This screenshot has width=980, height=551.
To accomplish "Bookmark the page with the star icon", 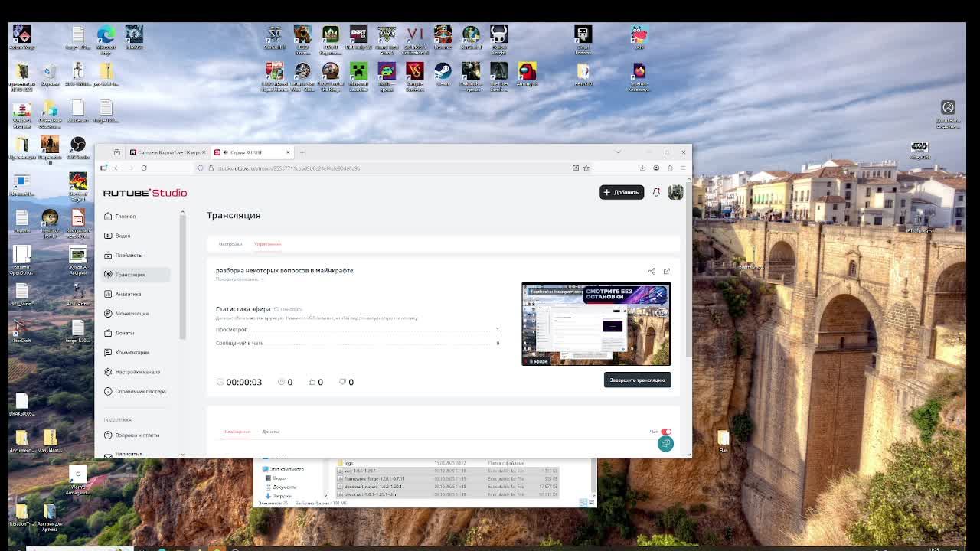I will pyautogui.click(x=586, y=168).
